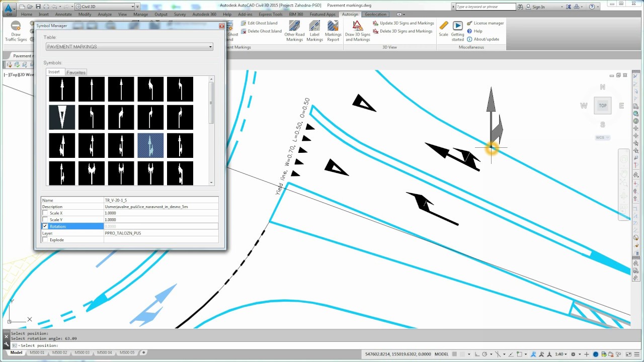Open the Getting started video
Image resolution: width=644 pixels, height=362 pixels.
[457, 31]
